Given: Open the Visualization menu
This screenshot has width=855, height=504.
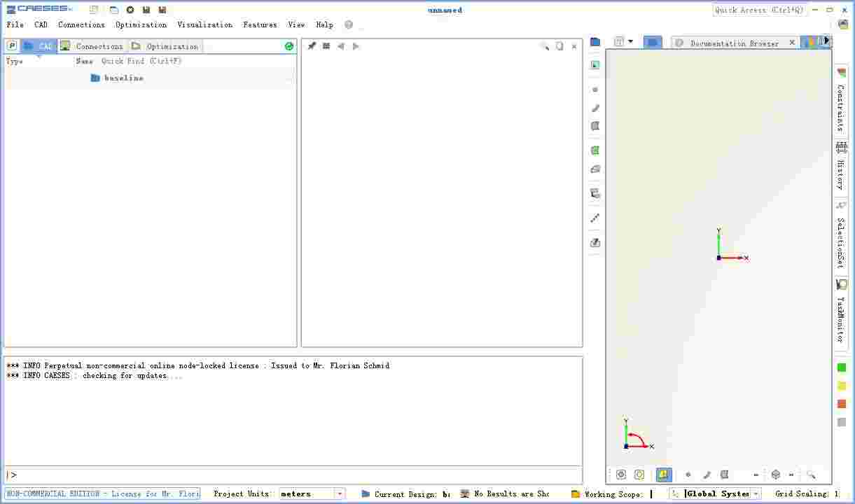Looking at the screenshot, I should [204, 24].
